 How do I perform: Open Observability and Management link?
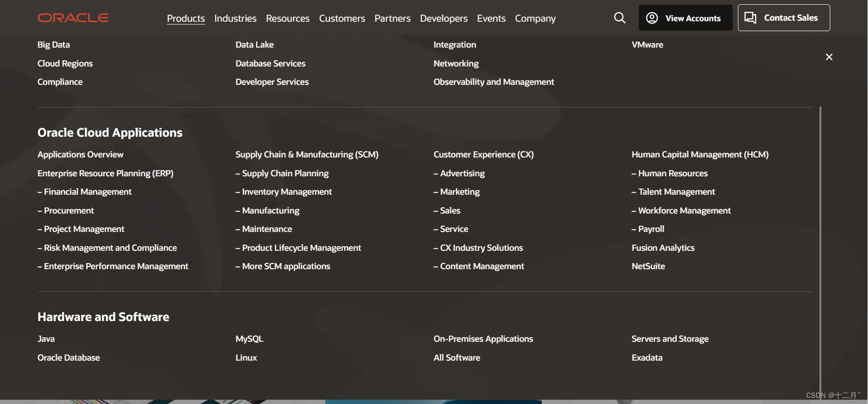click(494, 82)
